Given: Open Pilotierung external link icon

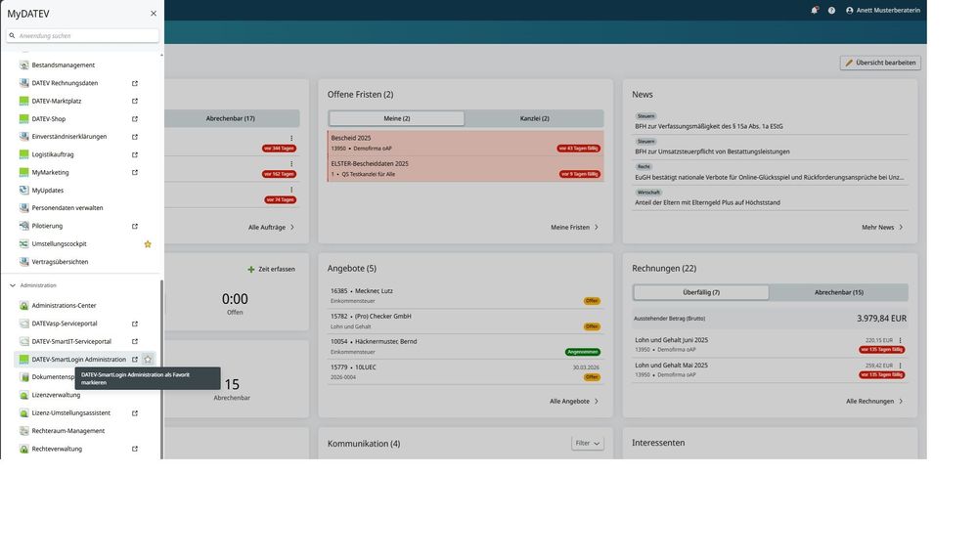Looking at the screenshot, I should click(x=135, y=226).
